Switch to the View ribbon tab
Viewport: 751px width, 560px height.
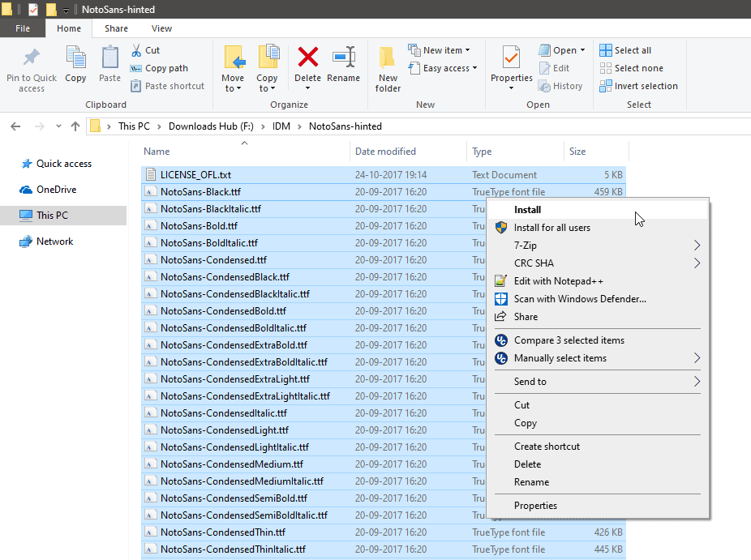(x=161, y=28)
